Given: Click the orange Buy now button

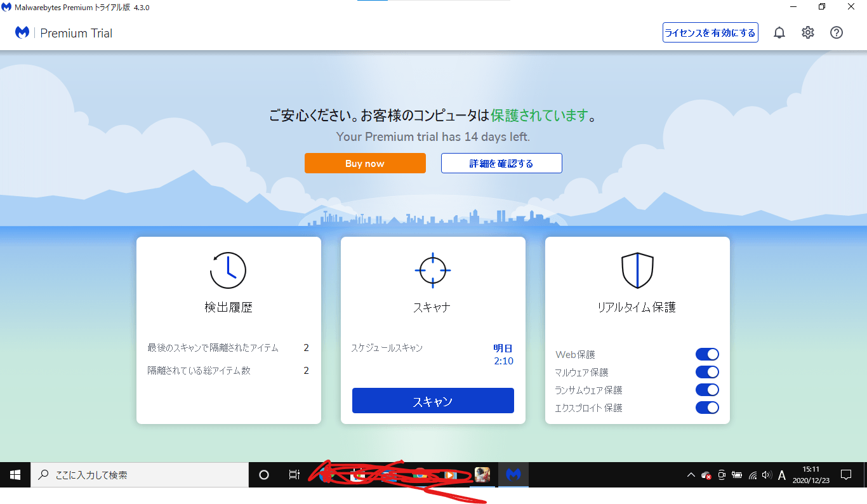Looking at the screenshot, I should [x=365, y=163].
